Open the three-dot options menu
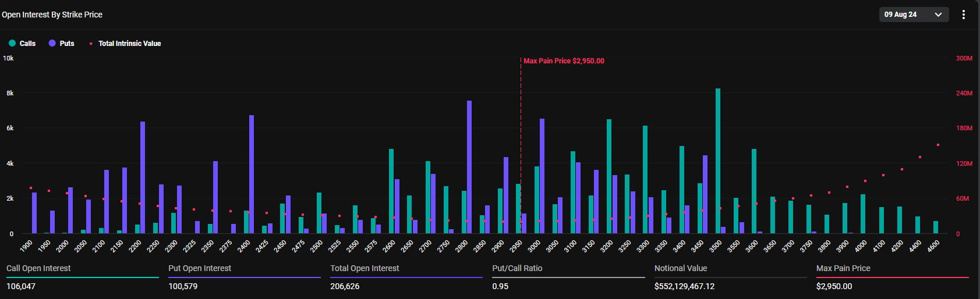Screen dimensions: 980x299 click(x=964, y=15)
